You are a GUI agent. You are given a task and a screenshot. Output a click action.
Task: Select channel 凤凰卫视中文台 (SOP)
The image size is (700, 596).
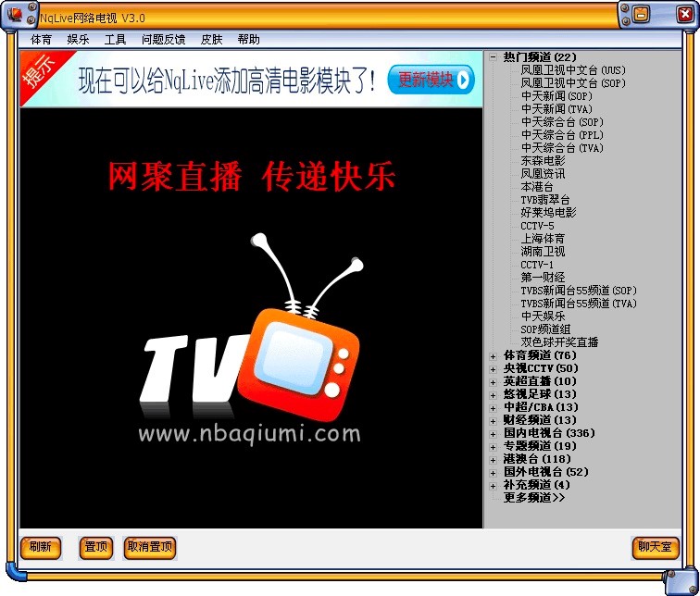click(x=573, y=83)
